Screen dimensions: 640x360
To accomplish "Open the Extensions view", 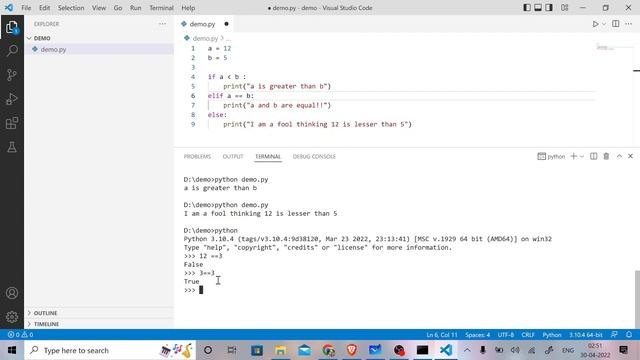I will 12,123.
